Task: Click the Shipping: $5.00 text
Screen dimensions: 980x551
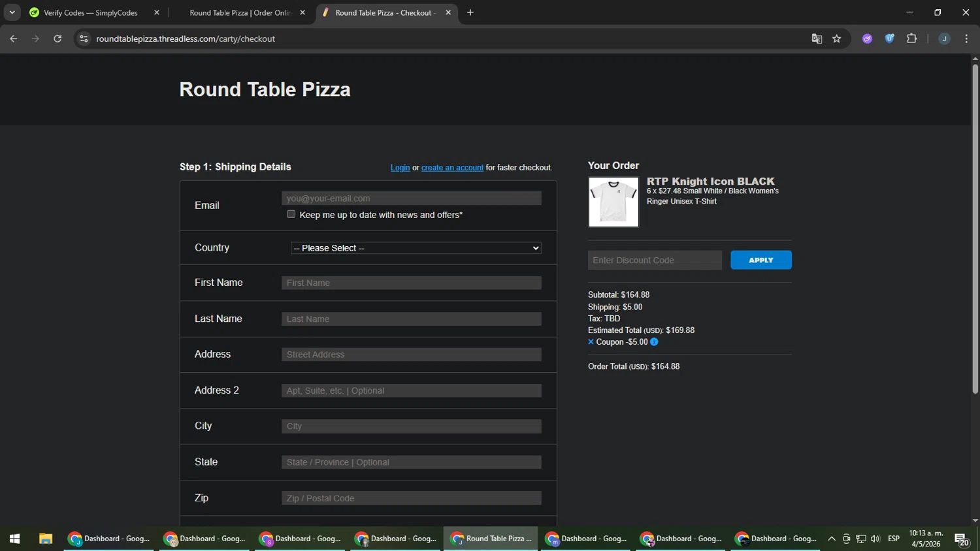Action: pyautogui.click(x=615, y=307)
